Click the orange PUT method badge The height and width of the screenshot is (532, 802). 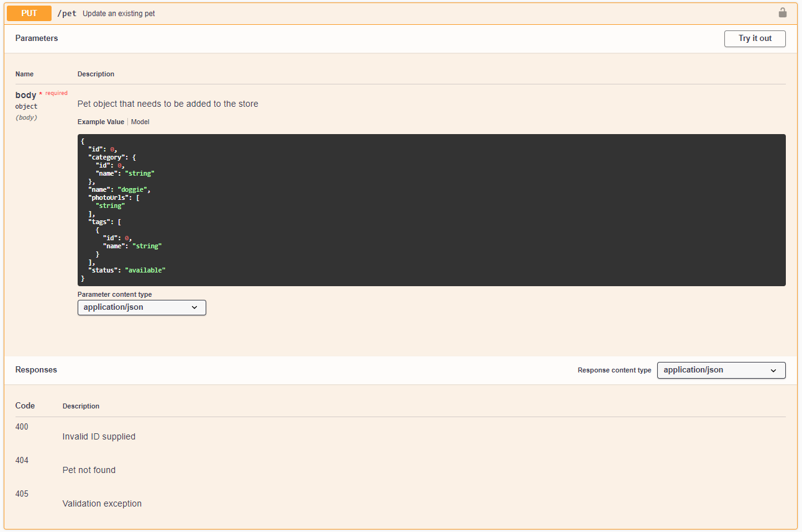click(x=29, y=13)
